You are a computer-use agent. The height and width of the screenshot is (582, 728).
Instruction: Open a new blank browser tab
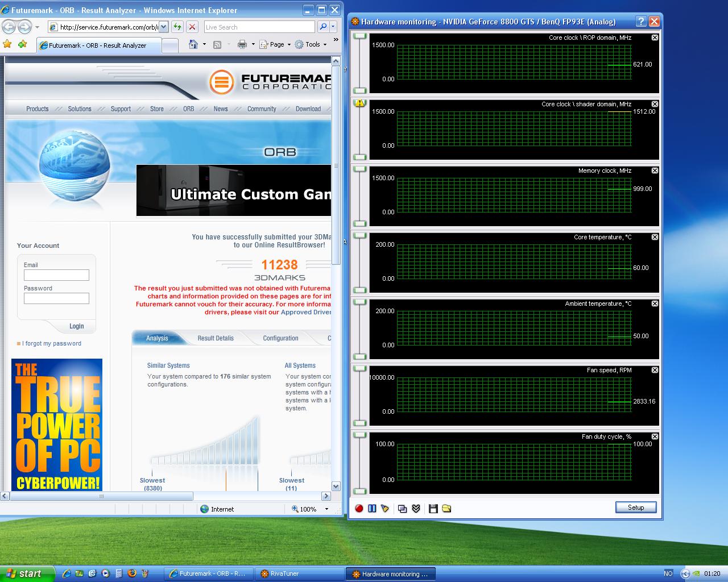tap(170, 45)
